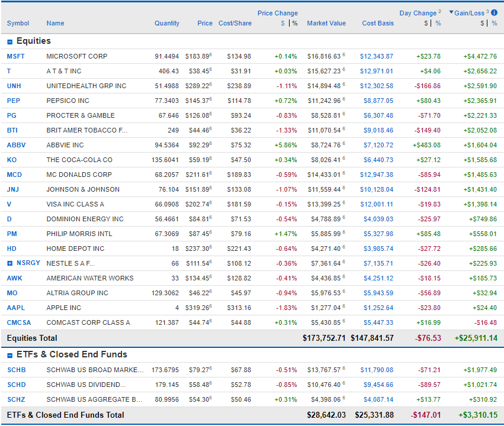Open the MO symbol link

tap(12, 293)
